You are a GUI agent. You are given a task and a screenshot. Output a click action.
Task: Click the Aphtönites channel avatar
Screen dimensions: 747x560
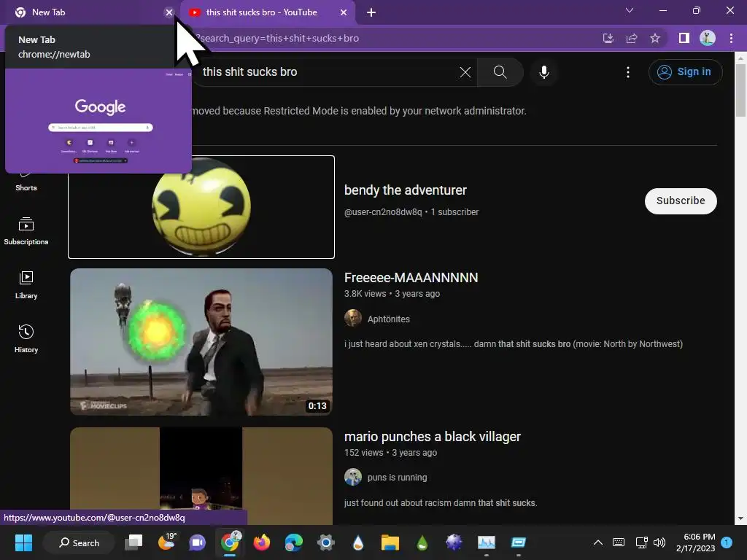tap(353, 318)
